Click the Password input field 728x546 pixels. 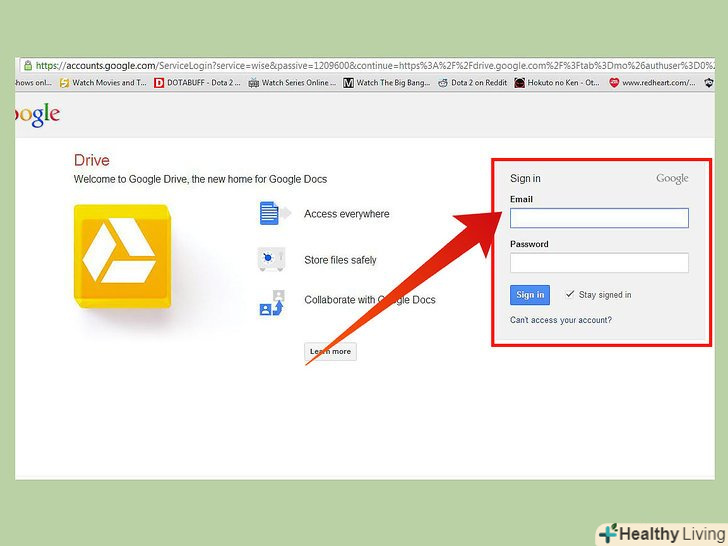[599, 263]
